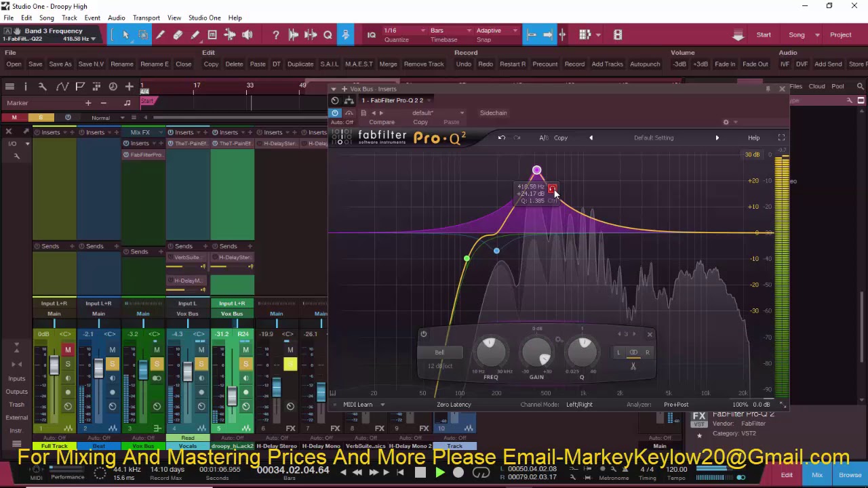Viewport: 868px width, 488px height.
Task: Open the Quantize 1/16 dropdown
Action: (404, 30)
